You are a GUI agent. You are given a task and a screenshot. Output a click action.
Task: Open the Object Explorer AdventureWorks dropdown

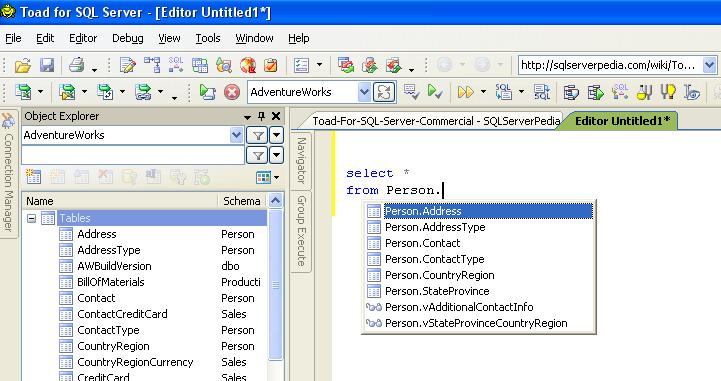pos(236,136)
